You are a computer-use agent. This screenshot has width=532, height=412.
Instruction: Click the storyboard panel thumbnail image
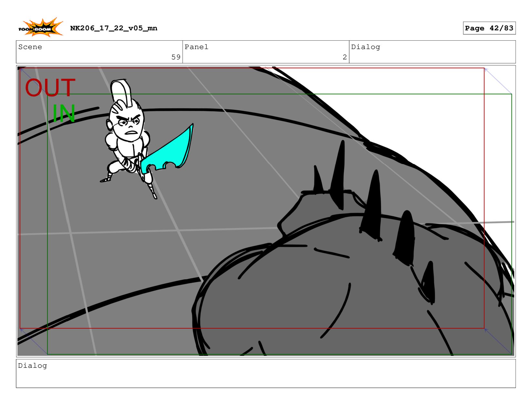click(266, 211)
